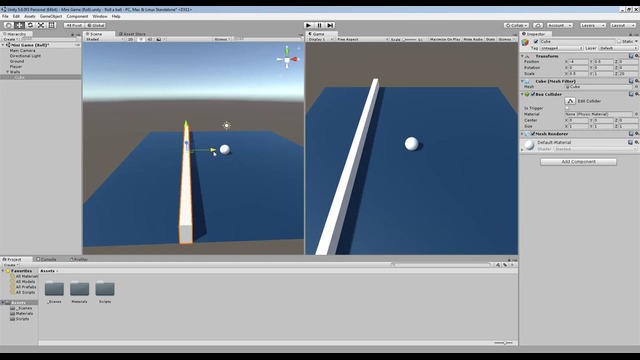This screenshot has width=640, height=360.
Task: Adjust the Game view Scale slider
Action: point(409,40)
